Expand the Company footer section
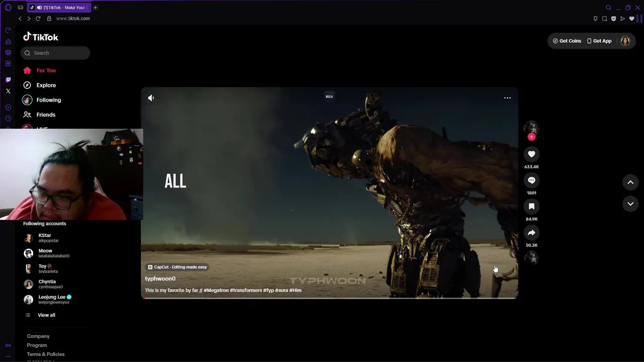The image size is (644, 362). click(38, 336)
